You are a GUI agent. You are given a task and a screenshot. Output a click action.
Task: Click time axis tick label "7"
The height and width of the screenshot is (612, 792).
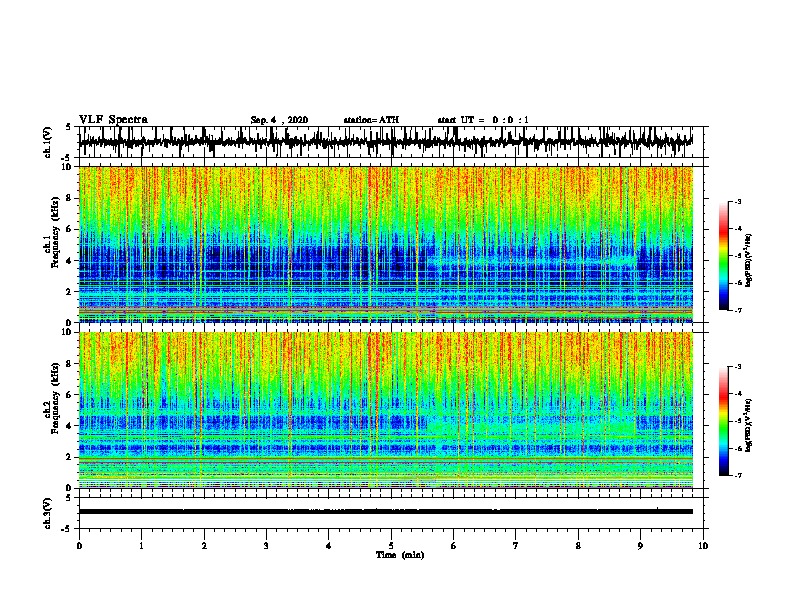(516, 546)
